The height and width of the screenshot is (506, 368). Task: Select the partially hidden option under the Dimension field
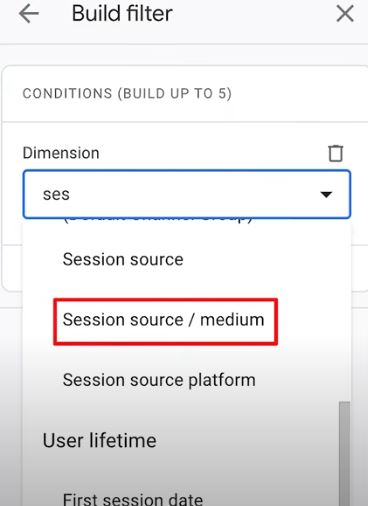[157, 220]
